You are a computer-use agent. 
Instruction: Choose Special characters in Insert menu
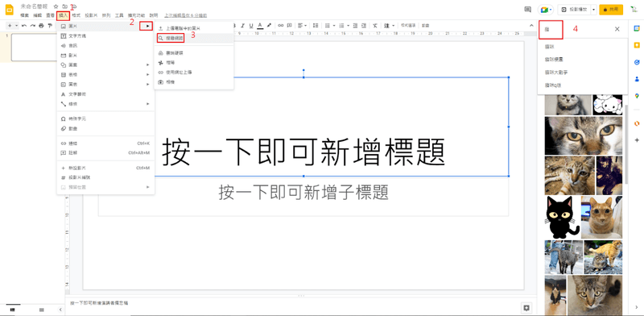[105, 118]
